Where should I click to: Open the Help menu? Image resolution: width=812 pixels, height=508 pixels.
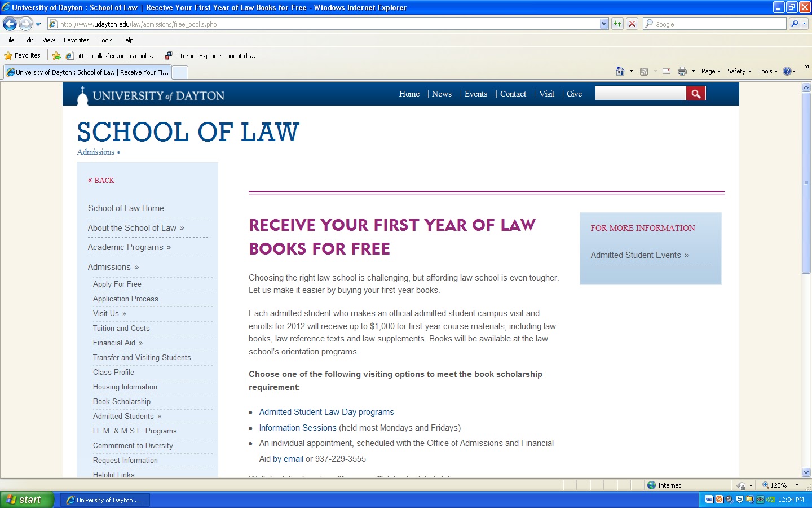(x=127, y=40)
